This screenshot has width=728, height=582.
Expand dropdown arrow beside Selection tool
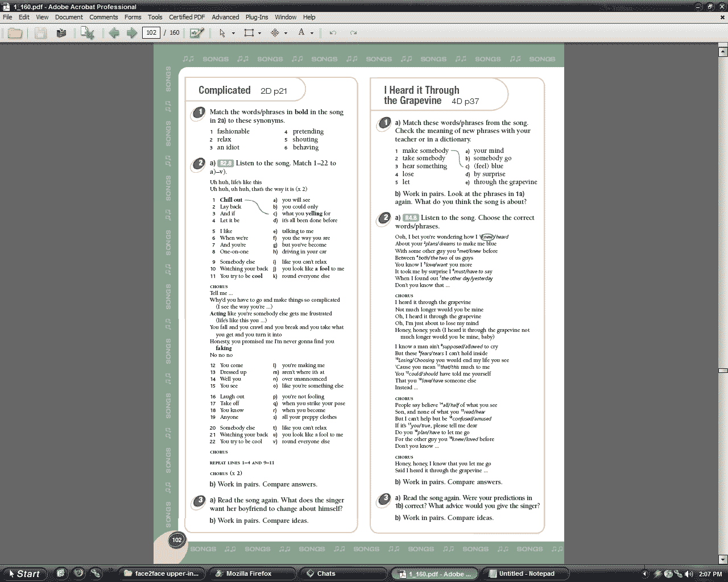point(233,34)
